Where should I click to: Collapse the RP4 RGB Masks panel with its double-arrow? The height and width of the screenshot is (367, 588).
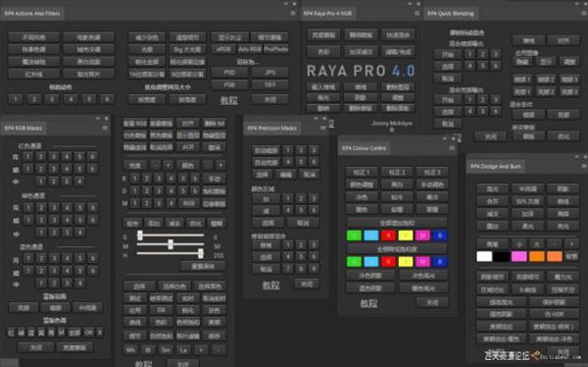(98, 119)
